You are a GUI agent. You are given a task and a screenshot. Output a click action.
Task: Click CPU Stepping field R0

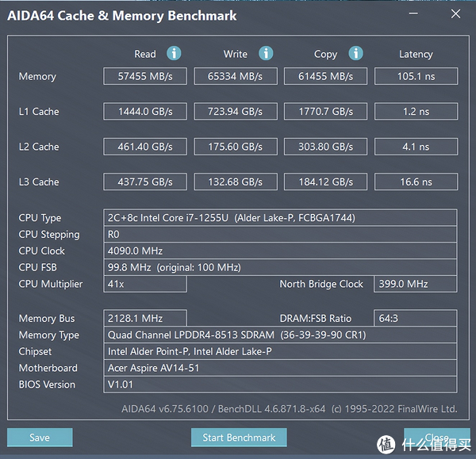click(x=280, y=234)
